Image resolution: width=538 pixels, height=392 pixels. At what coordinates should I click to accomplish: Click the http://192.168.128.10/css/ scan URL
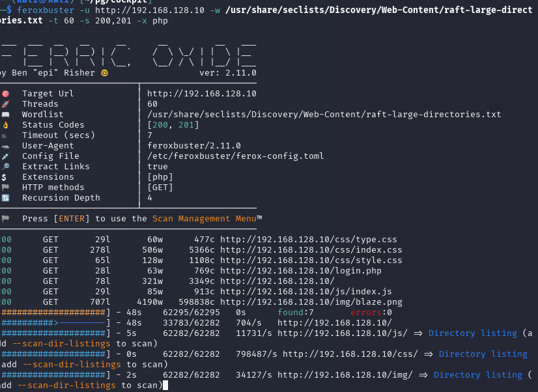click(x=350, y=354)
